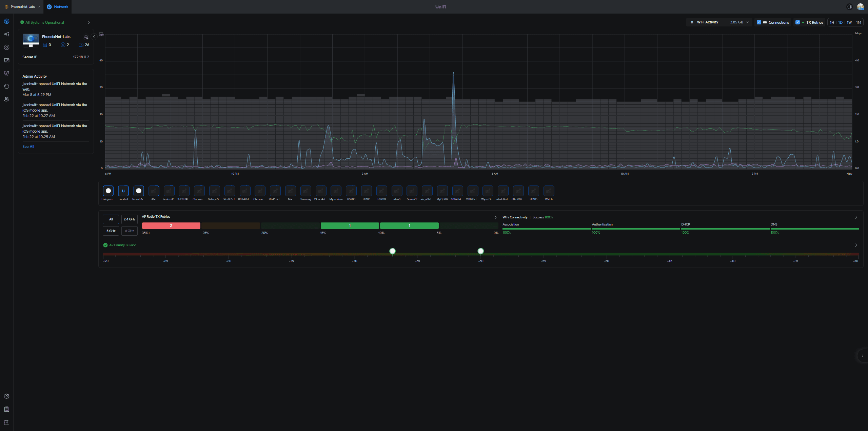Switch chart range to 1H
Viewport: 868px width, 431px height.
[832, 22]
